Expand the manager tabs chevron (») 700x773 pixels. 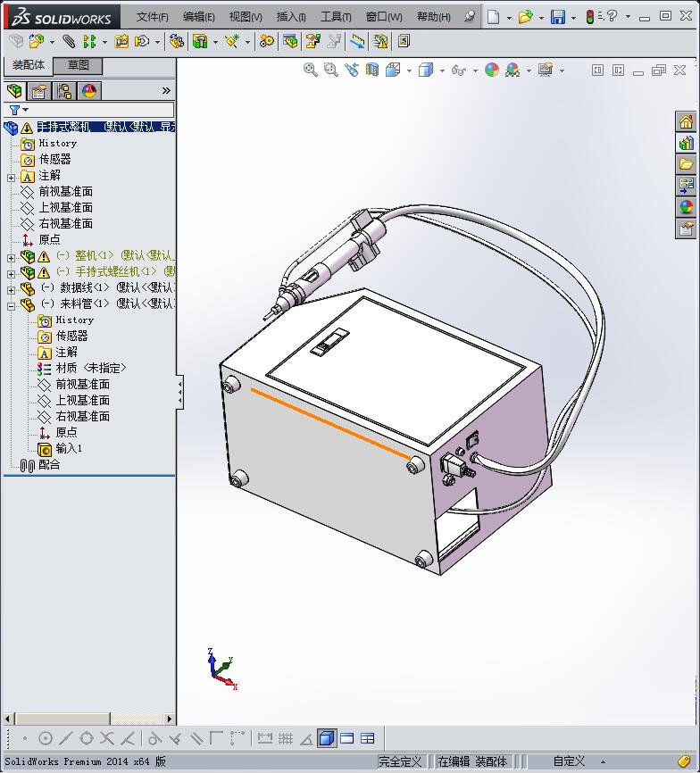coord(166,91)
